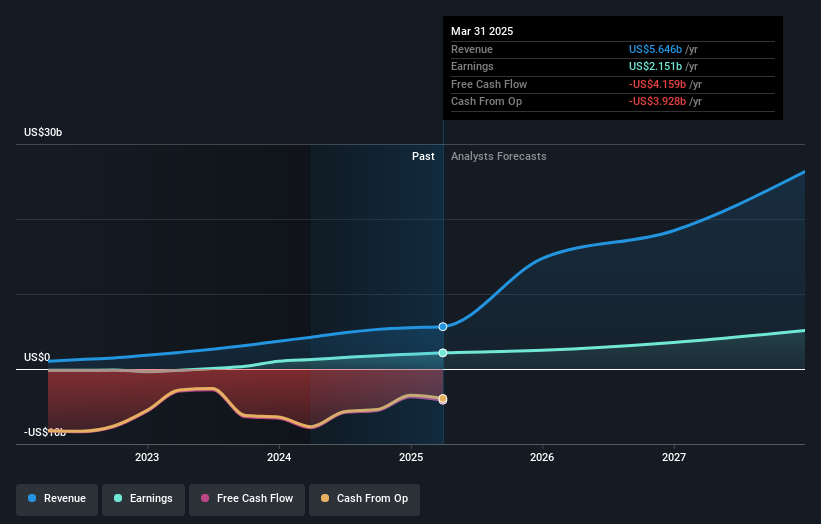The width and height of the screenshot is (821, 524).
Task: Click the 2026 x-axis label
Action: click(542, 458)
